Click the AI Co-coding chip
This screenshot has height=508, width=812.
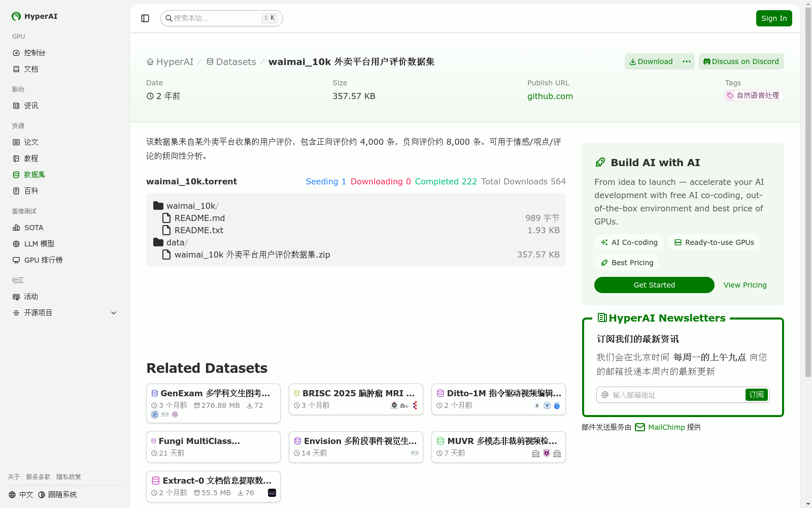pyautogui.click(x=629, y=242)
